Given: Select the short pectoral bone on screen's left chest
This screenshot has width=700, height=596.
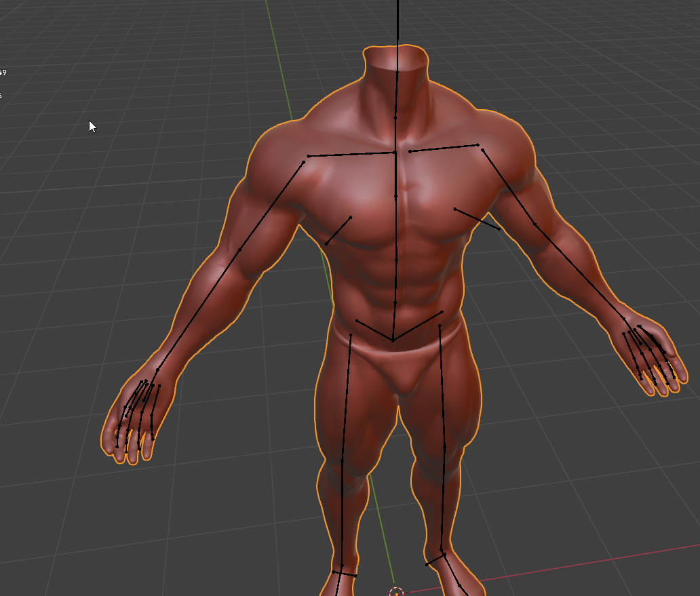Looking at the screenshot, I should coord(338,231).
